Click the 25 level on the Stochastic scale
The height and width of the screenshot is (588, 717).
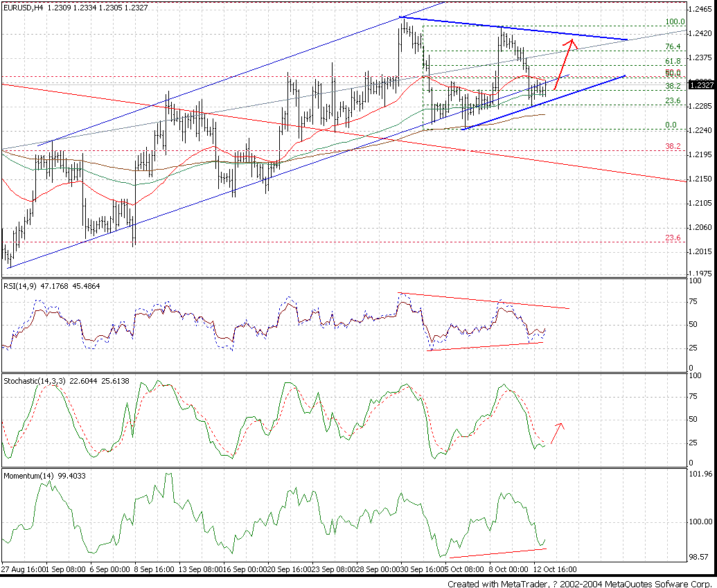pos(693,443)
